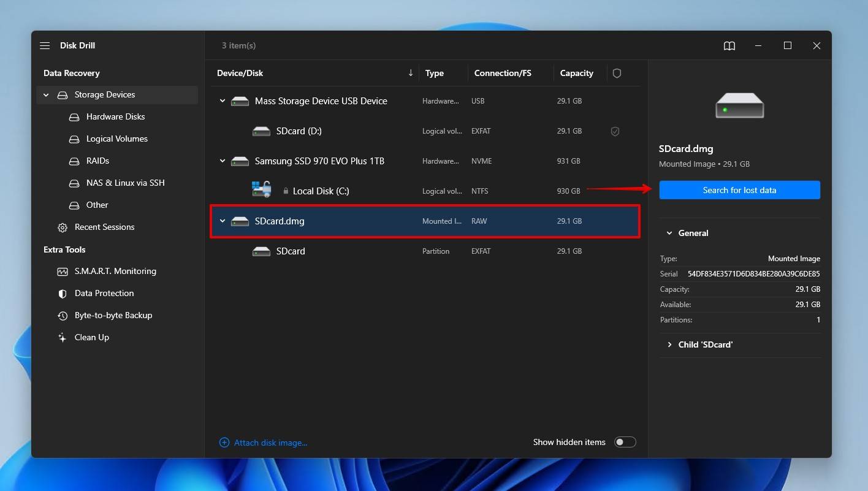Click the shield protection column header icon
This screenshot has height=491, width=868.
[617, 74]
